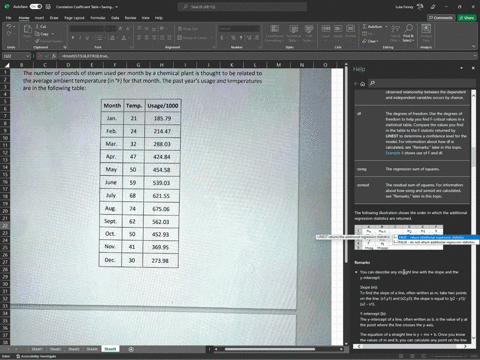Click the green Share button

point(467,18)
